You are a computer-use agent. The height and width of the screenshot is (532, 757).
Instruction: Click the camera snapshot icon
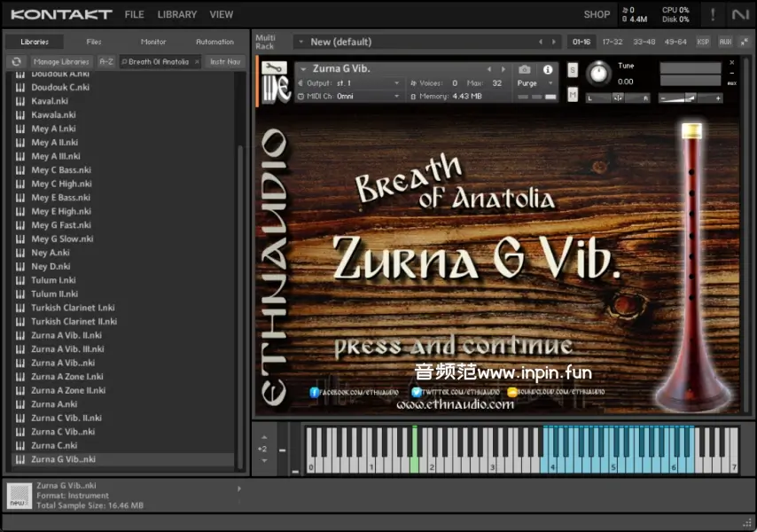[x=525, y=69]
